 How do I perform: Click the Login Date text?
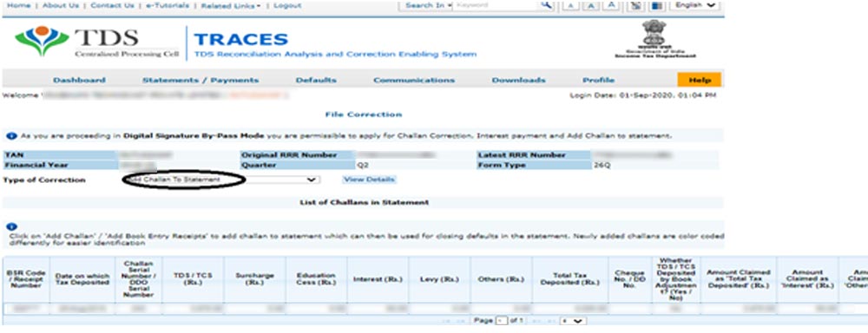coord(642,95)
